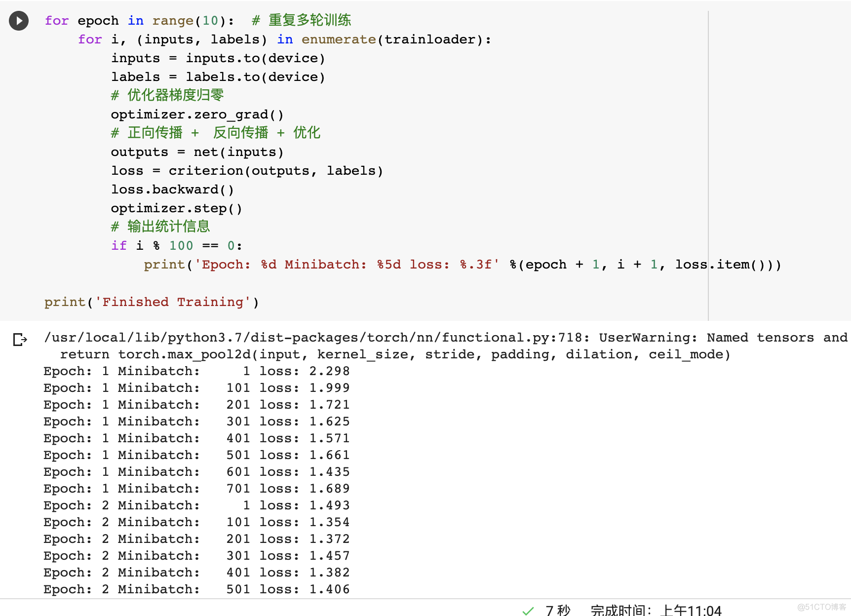Click the '# 重复多轮训练' comment

tap(302, 20)
